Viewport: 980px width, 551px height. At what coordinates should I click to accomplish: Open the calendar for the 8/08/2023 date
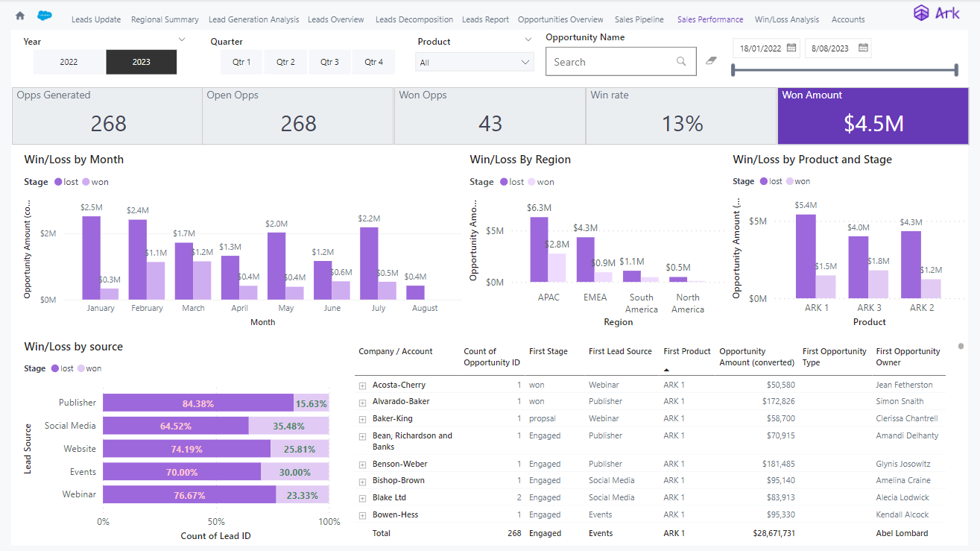tap(862, 47)
